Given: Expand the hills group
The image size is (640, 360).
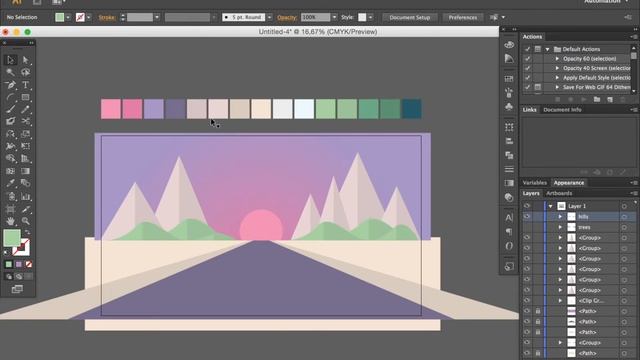Looking at the screenshot, I should point(560,217).
